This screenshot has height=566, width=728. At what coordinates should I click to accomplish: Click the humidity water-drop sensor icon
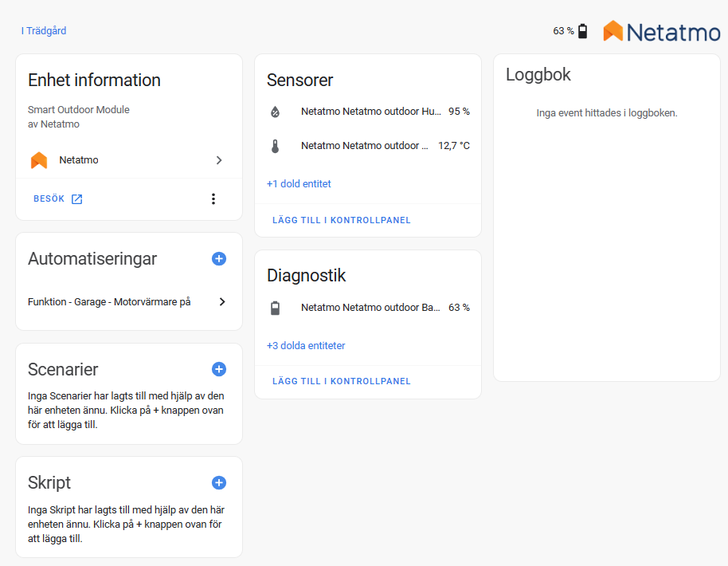tap(276, 112)
